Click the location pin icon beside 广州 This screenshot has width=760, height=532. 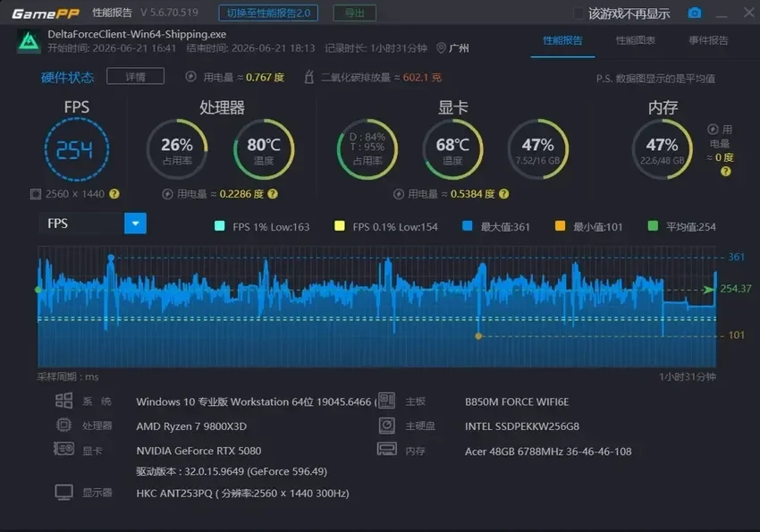[x=441, y=48]
